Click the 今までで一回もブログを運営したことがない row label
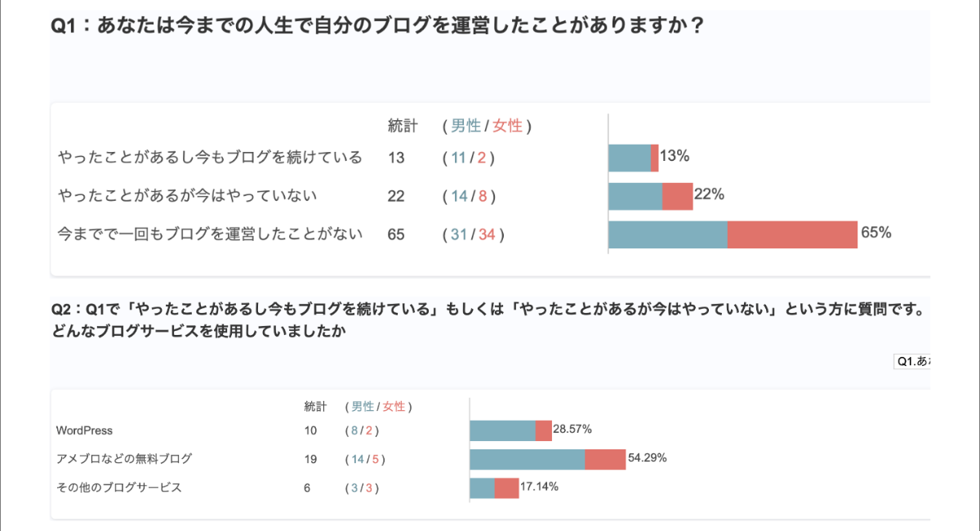The height and width of the screenshot is (531, 980). 210,234
